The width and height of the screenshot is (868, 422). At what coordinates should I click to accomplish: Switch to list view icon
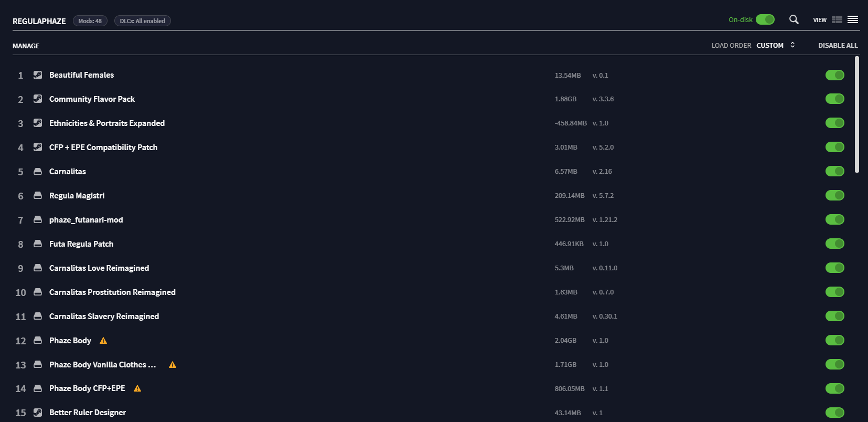tap(853, 19)
